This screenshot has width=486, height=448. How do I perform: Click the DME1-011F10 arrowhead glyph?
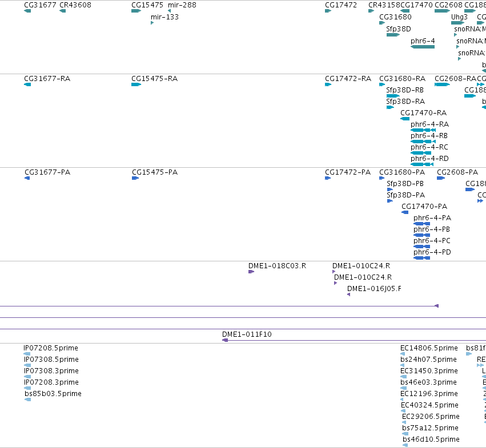tap(225, 340)
